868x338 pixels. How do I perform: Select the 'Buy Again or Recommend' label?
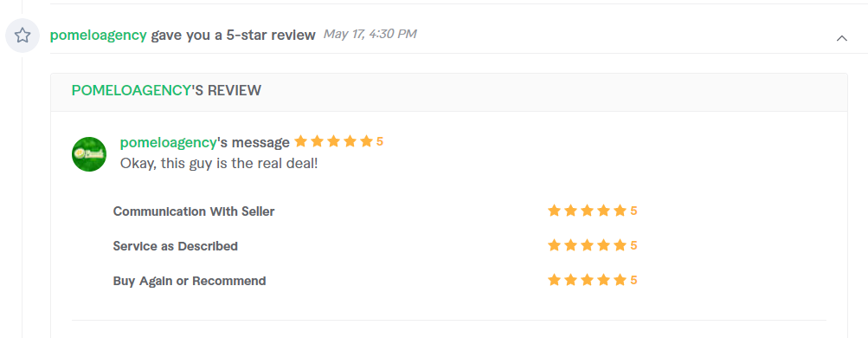pyautogui.click(x=190, y=281)
